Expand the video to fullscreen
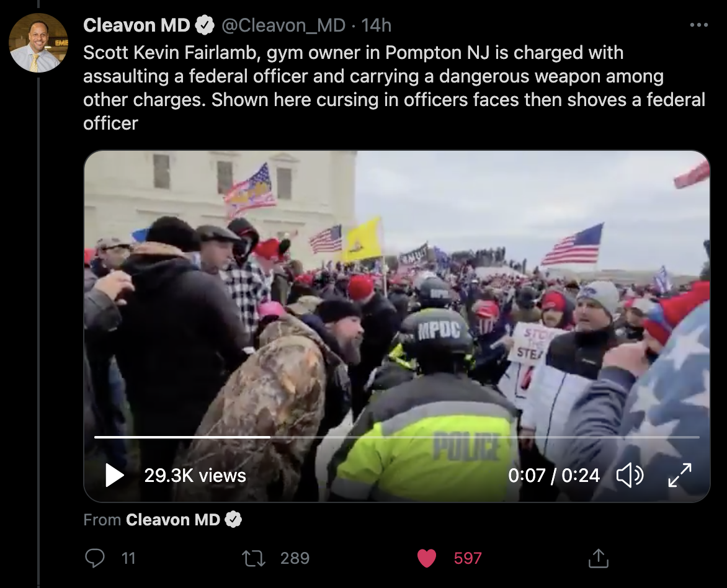 click(x=680, y=475)
